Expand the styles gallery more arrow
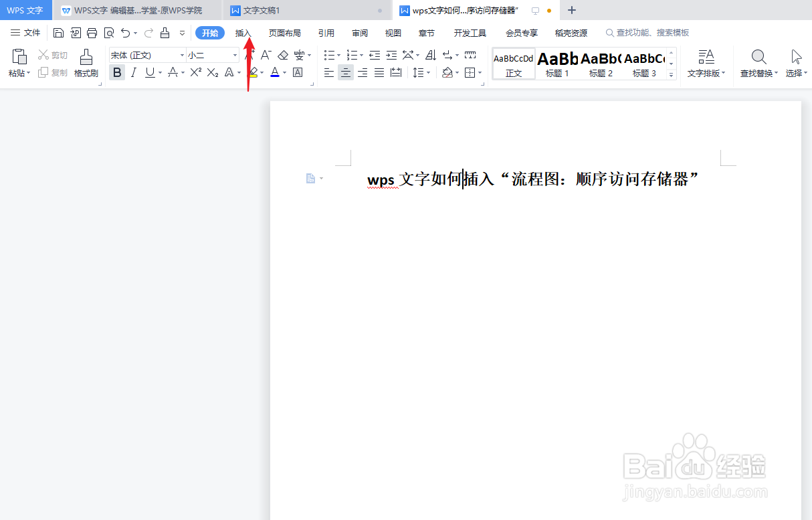The width and height of the screenshot is (812, 520). click(x=672, y=75)
